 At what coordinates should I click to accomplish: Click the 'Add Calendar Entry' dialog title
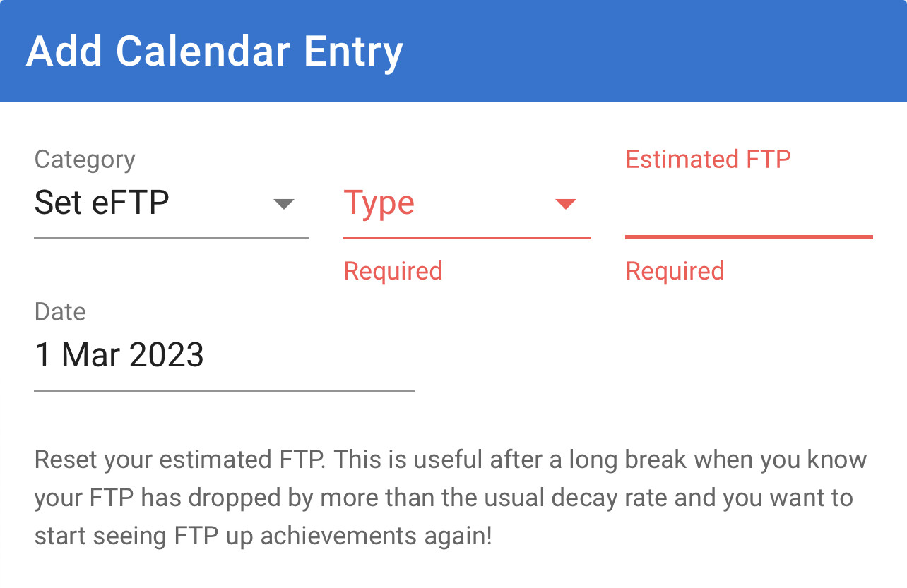(x=214, y=52)
